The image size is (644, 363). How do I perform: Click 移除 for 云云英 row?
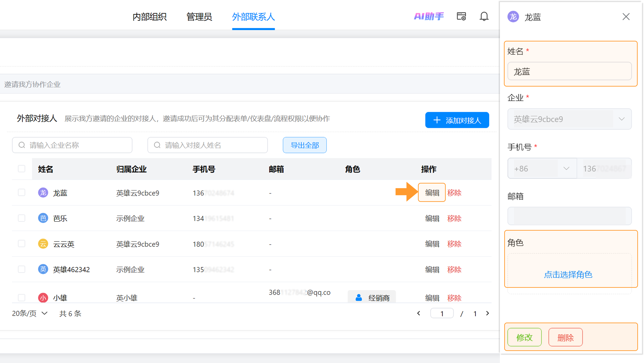point(454,244)
